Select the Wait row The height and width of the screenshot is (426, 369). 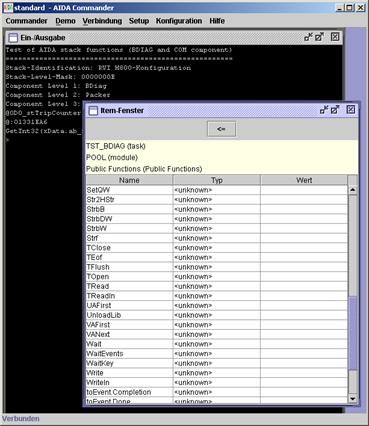217,344
